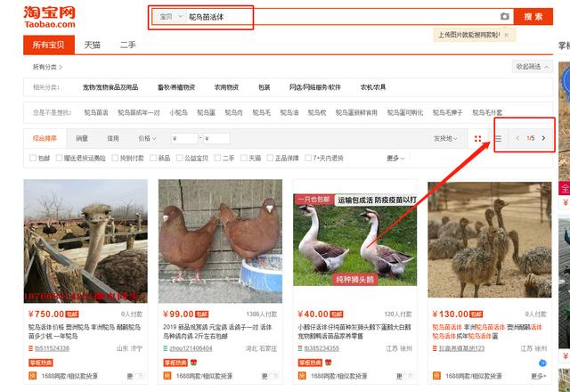Viewport: 570px width, 392px height.
Task: Collapse filters with 收起筛选
Action: (532, 67)
